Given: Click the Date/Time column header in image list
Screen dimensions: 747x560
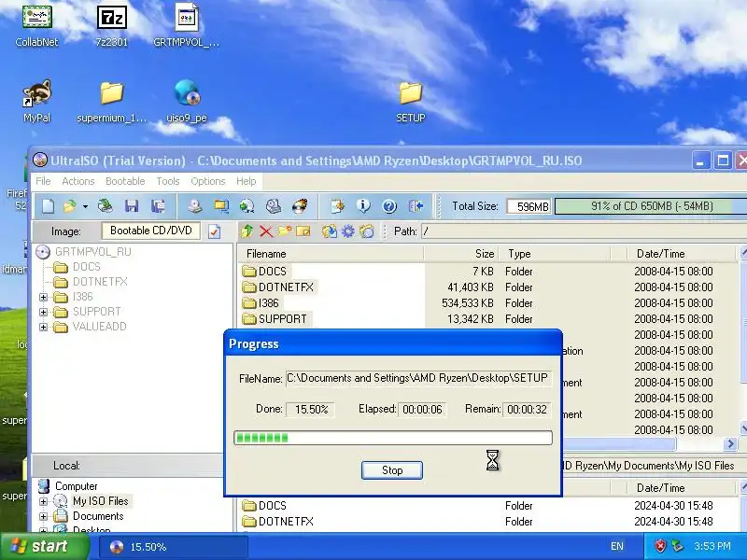Looking at the screenshot, I should 682,254.
